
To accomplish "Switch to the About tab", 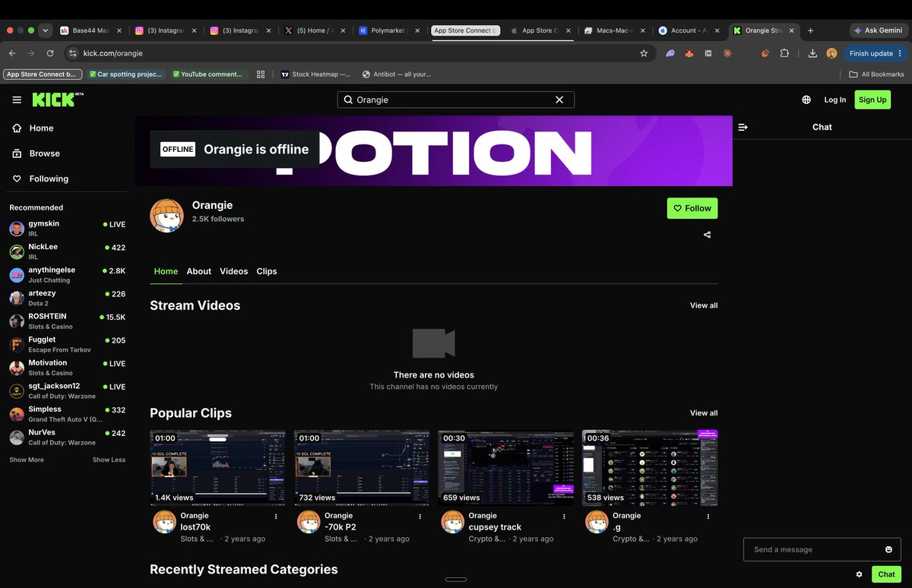I will click(x=199, y=271).
